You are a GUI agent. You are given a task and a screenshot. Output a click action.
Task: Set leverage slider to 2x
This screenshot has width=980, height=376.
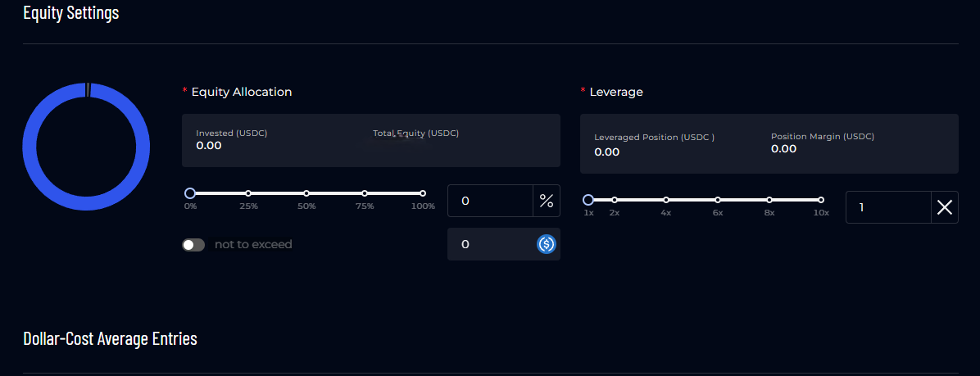click(615, 200)
